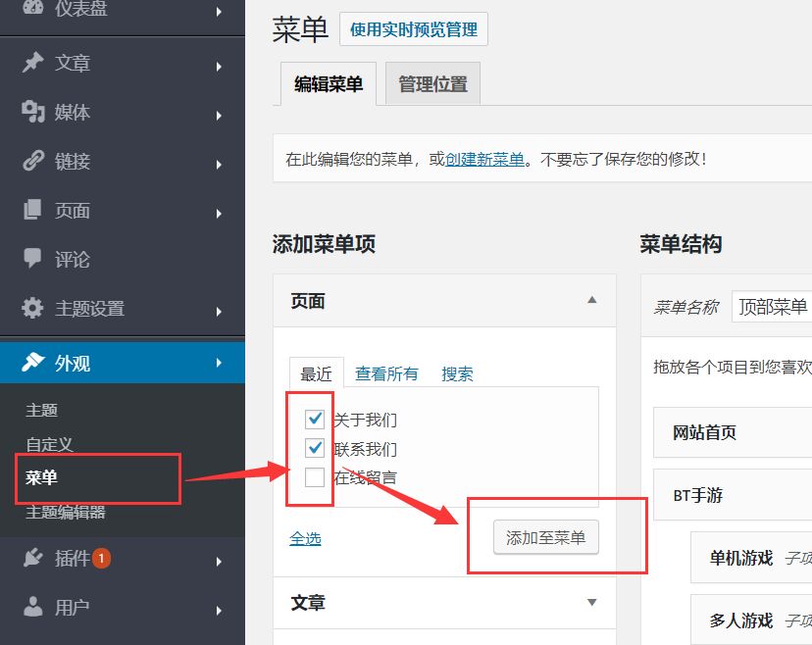Expand the 链接 sidebar submenu arrow

[x=219, y=165]
